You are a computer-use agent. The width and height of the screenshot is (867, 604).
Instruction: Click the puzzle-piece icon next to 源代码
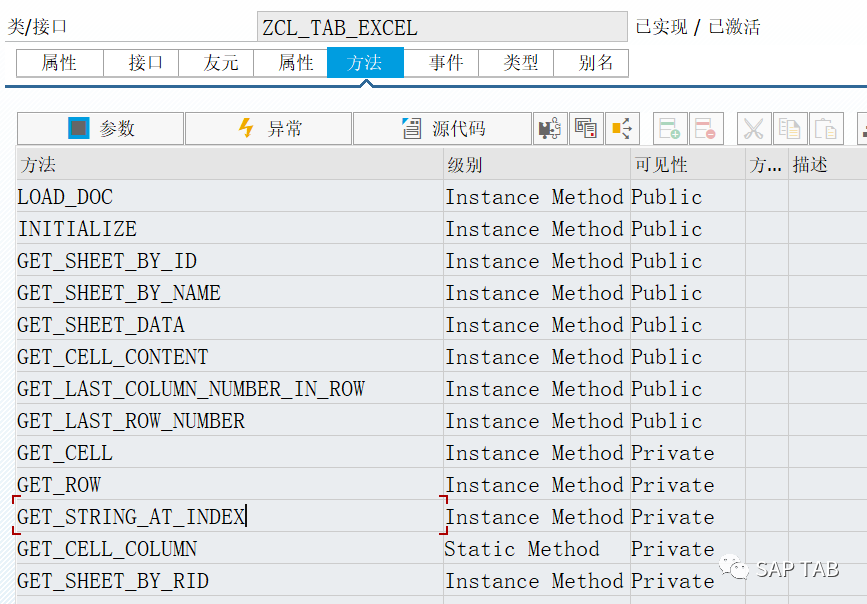(x=550, y=129)
